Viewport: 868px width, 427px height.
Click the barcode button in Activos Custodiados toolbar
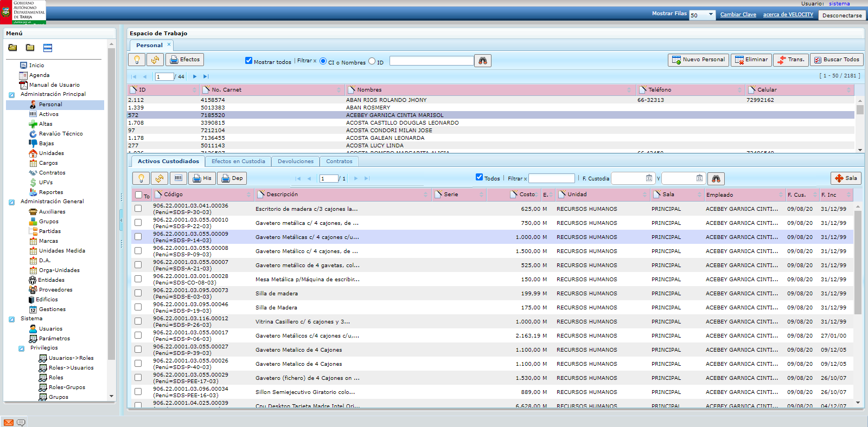click(178, 178)
